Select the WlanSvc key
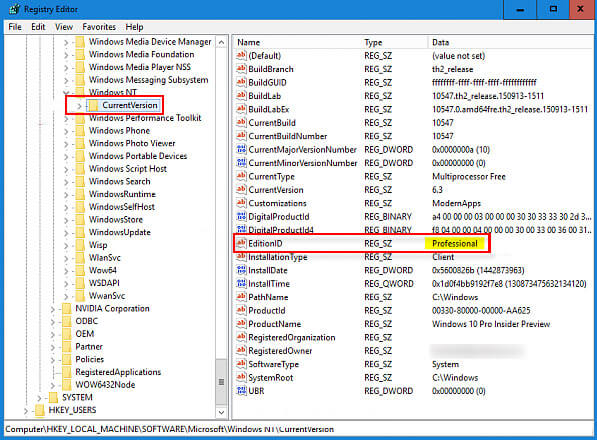This screenshot has height=440, width=597. pyautogui.click(x=105, y=258)
